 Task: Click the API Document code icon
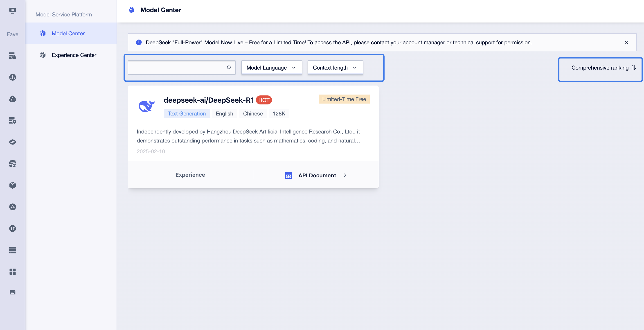pyautogui.click(x=288, y=176)
